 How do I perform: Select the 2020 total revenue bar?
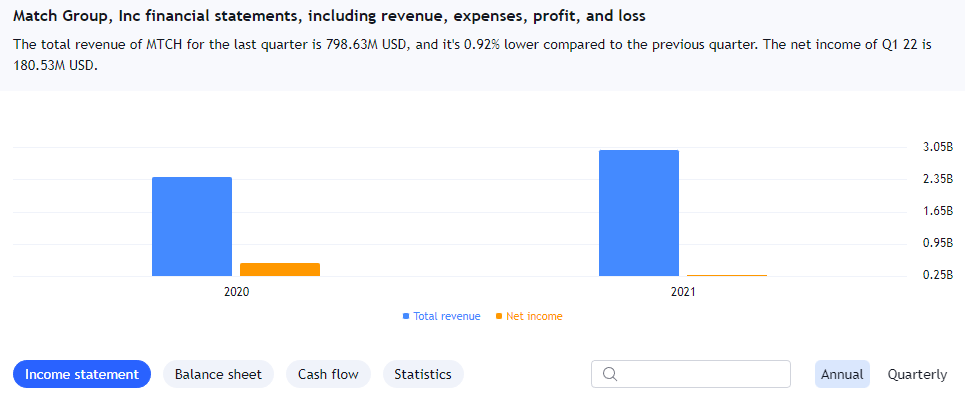[x=192, y=227]
